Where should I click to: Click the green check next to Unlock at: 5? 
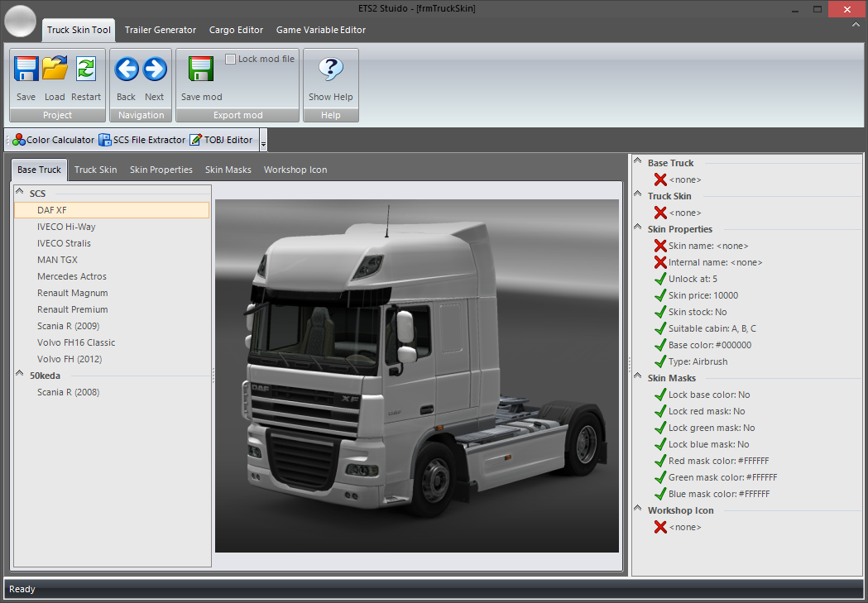point(659,279)
